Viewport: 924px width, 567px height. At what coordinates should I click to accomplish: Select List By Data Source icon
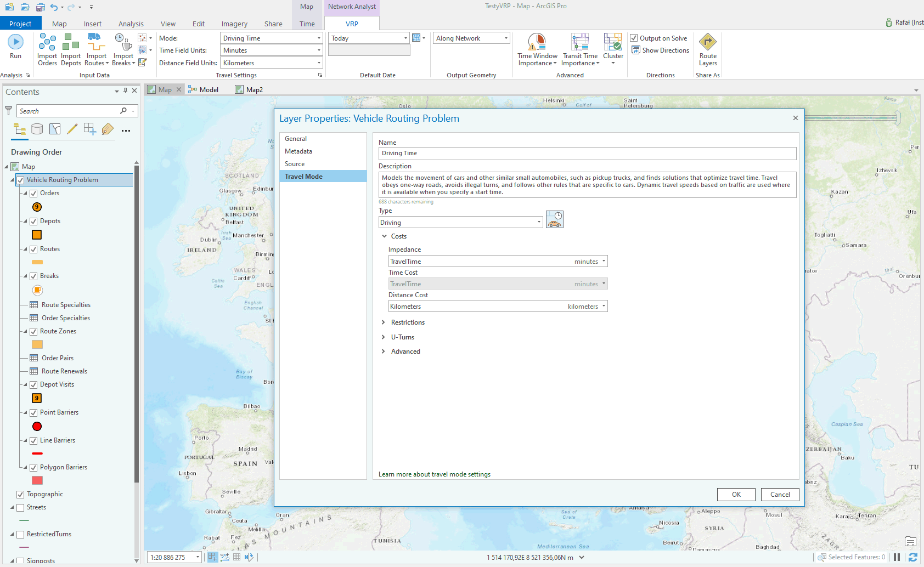[37, 129]
